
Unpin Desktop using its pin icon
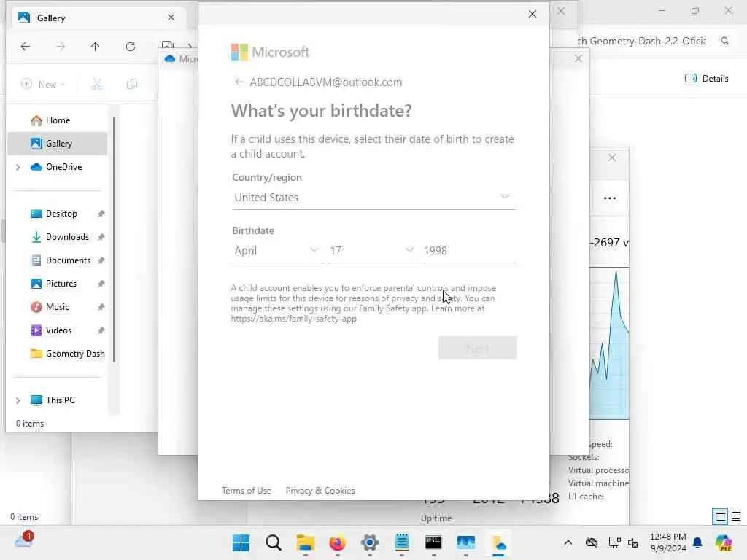[101, 214]
